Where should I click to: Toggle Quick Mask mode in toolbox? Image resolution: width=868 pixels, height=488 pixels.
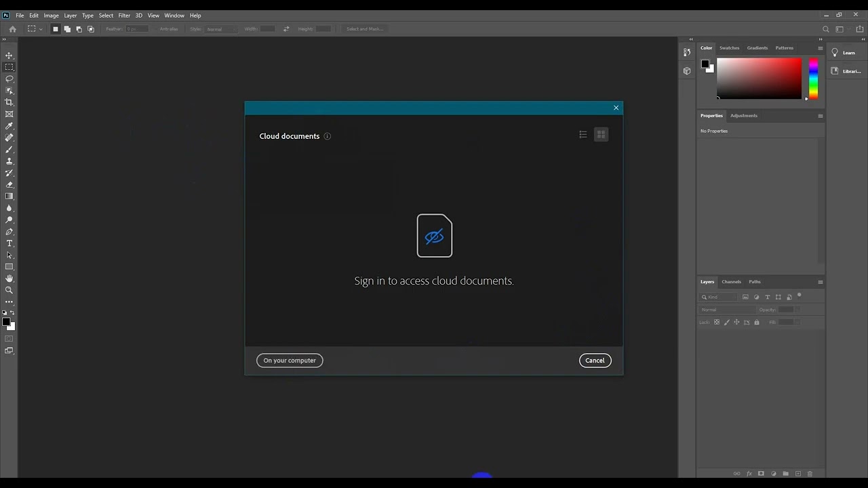(9, 338)
